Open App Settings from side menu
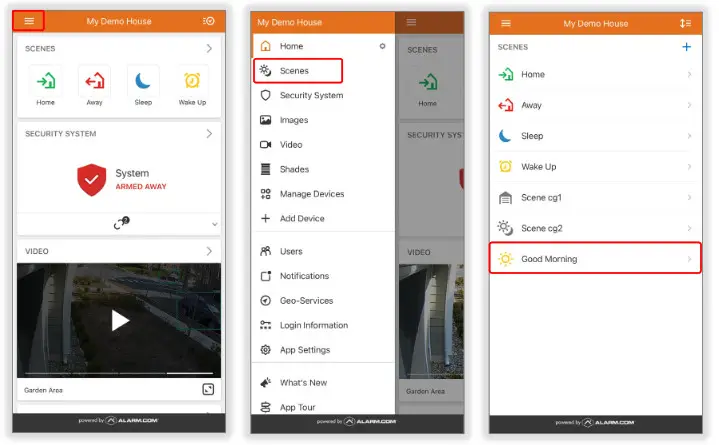The image size is (719, 445). (x=324, y=350)
